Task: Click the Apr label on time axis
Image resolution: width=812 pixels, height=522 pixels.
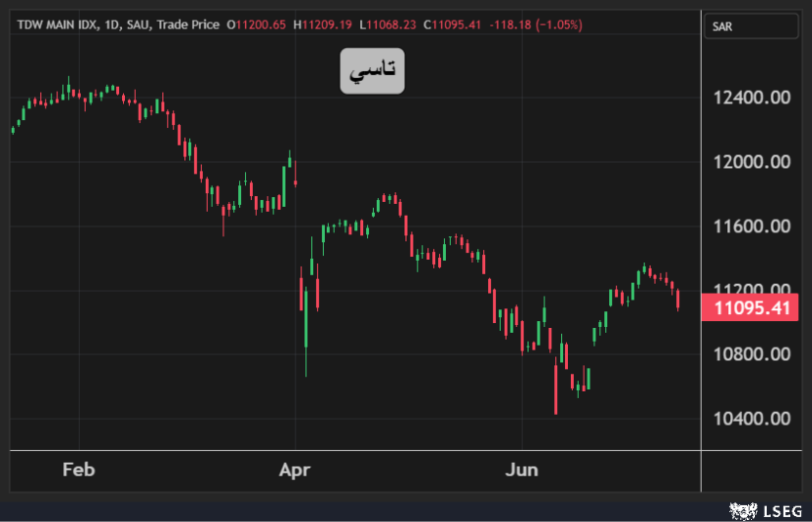Action: coord(294,470)
